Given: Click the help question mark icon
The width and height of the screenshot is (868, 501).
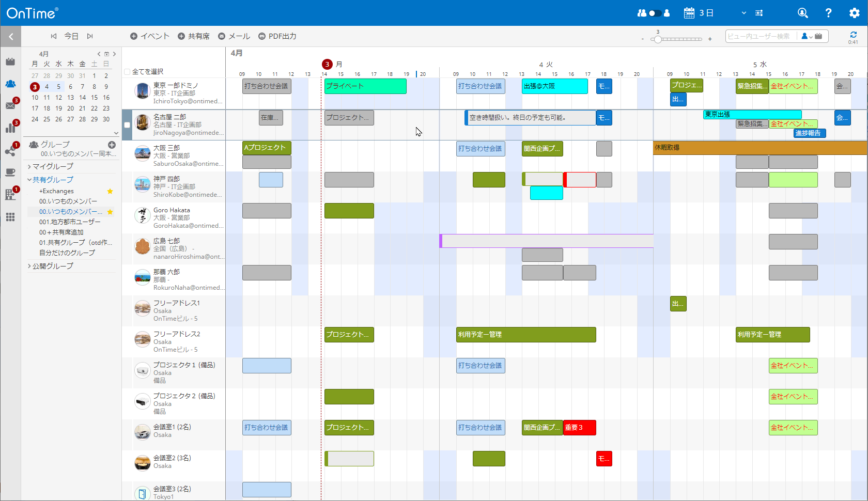Looking at the screenshot, I should click(828, 12).
